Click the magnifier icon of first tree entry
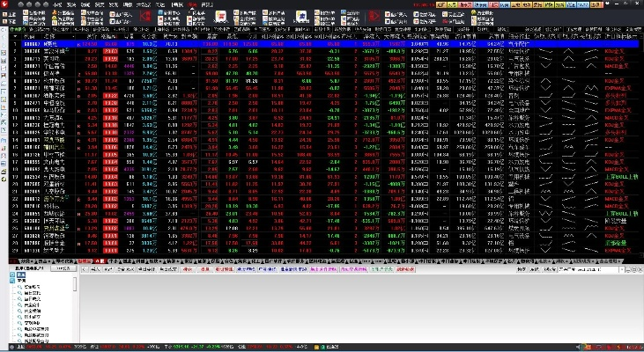Viewport: 644px width, 352px height. pos(20,287)
